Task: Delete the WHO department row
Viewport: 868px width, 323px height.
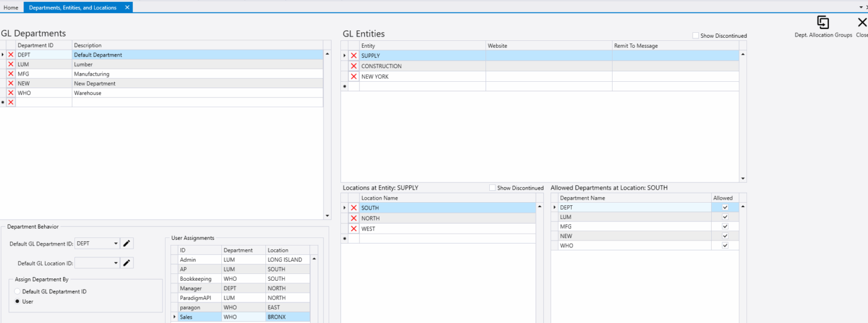Action: [x=11, y=93]
